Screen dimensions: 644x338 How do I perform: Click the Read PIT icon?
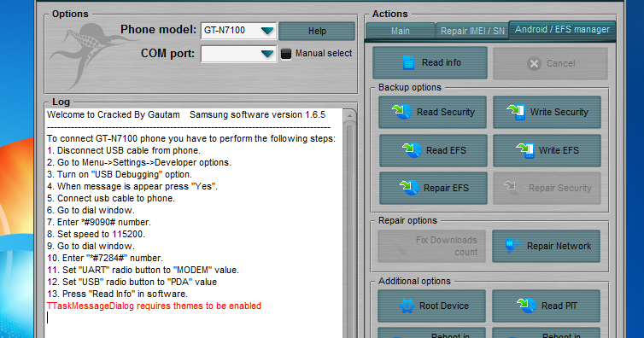point(526,306)
